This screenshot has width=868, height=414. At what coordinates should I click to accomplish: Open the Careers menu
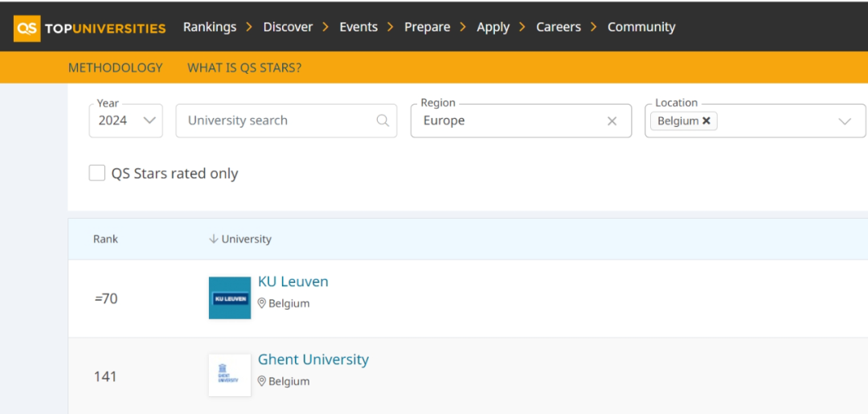click(x=559, y=27)
